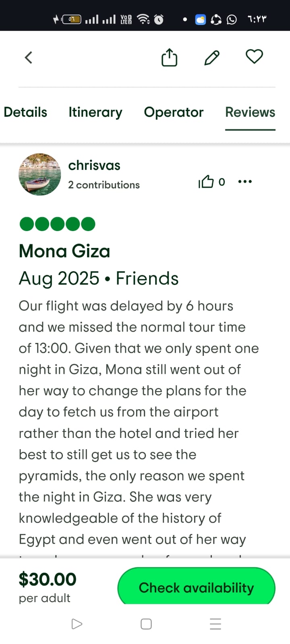Open the chrisvas profile picture
The width and height of the screenshot is (290, 644).
40,174
